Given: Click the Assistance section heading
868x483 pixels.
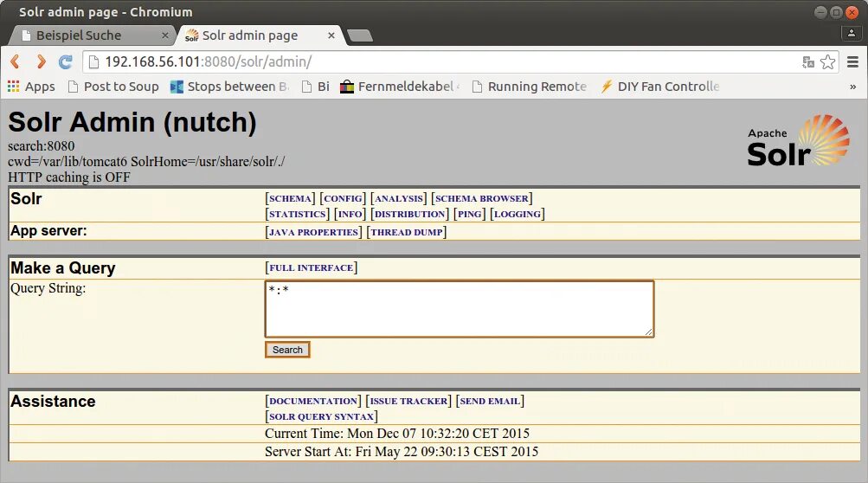Looking at the screenshot, I should 53,401.
